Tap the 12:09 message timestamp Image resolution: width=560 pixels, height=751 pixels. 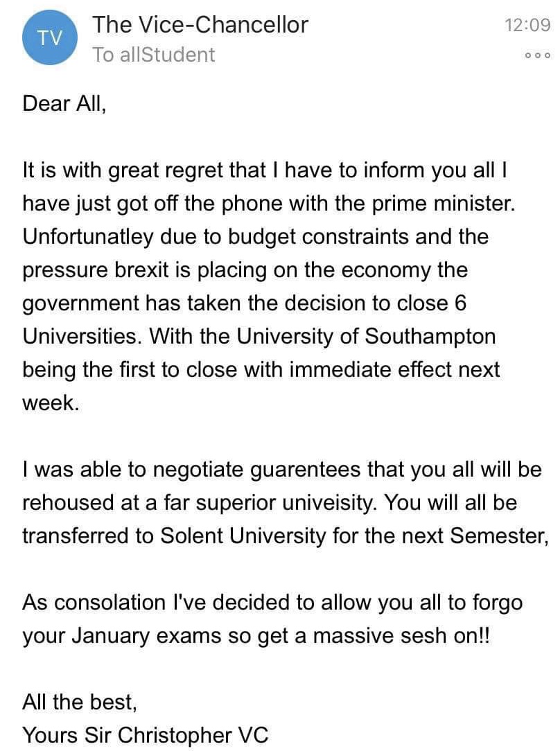coord(527,25)
